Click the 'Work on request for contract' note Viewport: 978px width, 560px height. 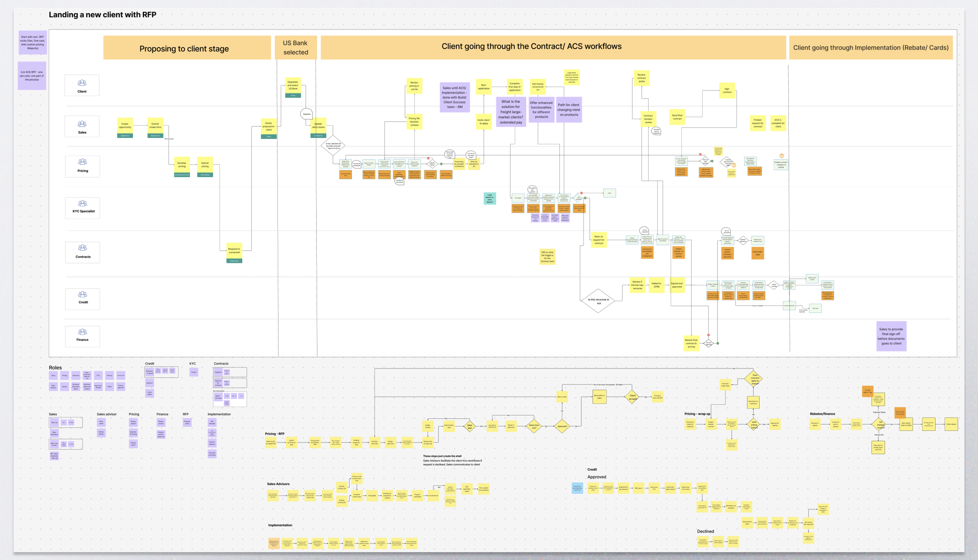click(599, 240)
